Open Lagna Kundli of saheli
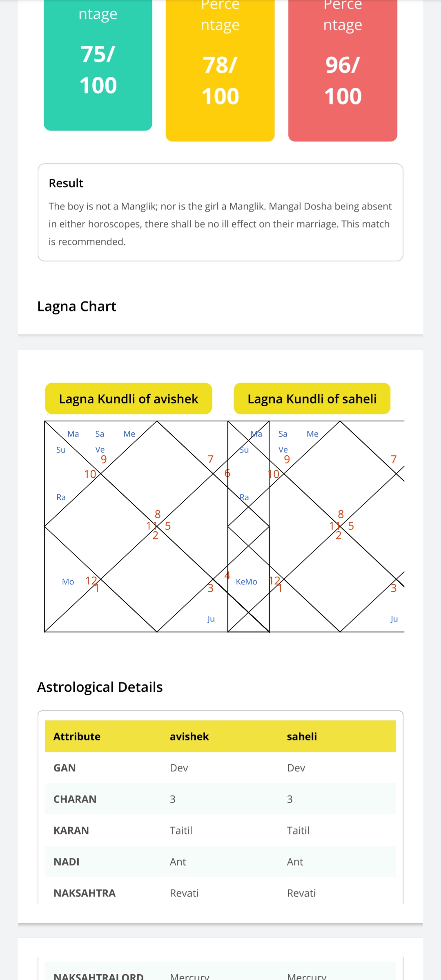441x980 pixels. (312, 399)
